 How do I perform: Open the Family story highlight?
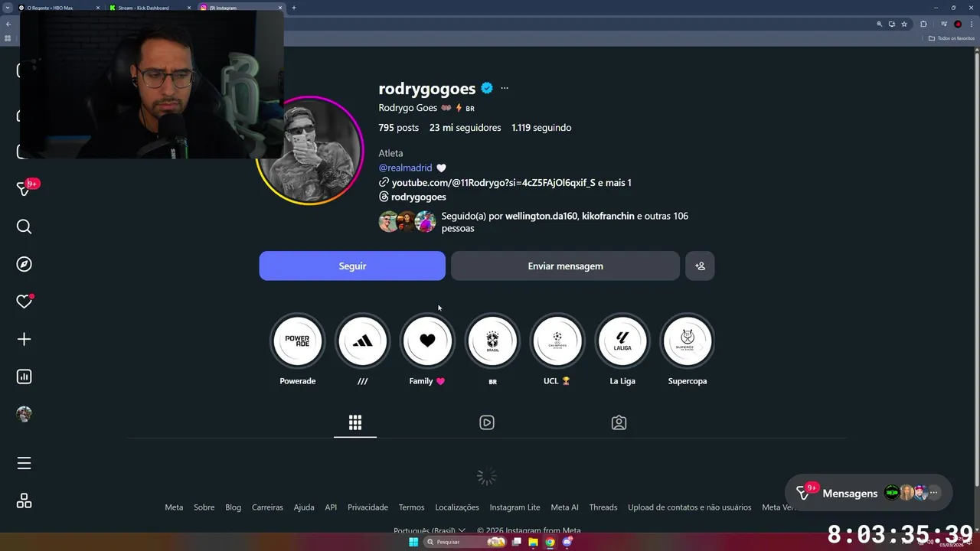click(427, 341)
